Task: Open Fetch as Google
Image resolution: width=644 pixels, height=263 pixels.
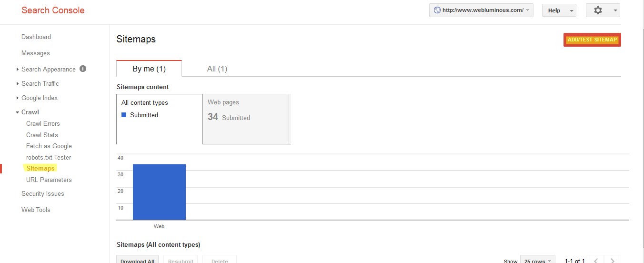Action: (x=49, y=146)
